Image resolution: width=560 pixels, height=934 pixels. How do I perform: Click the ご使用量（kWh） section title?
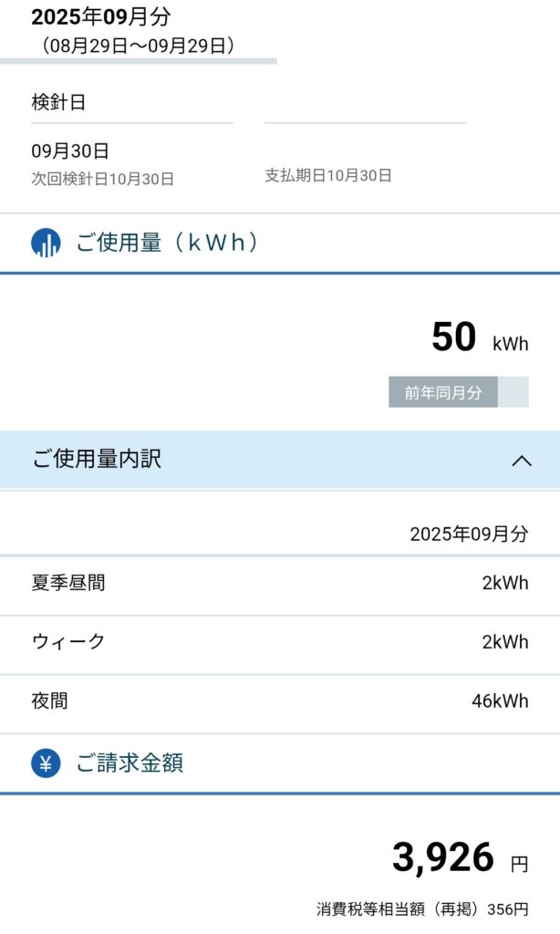pyautogui.click(x=168, y=243)
